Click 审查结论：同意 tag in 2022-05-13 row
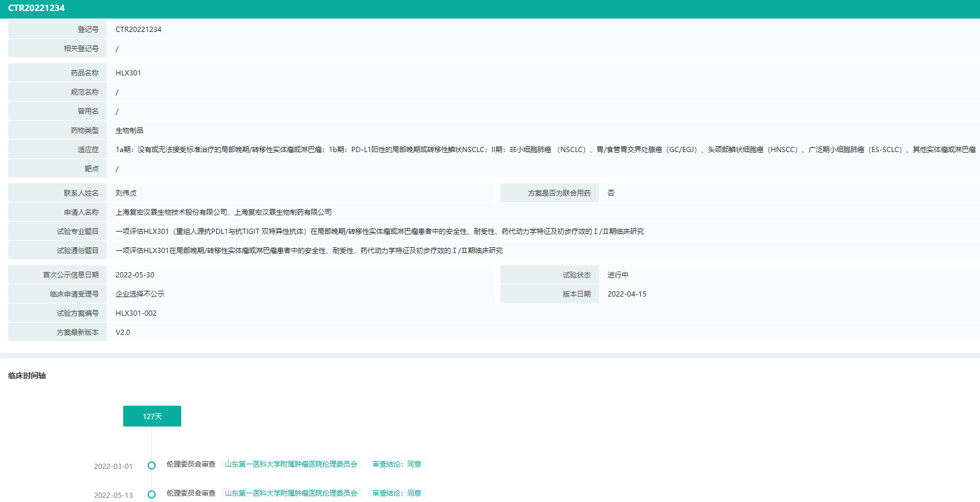 click(397, 493)
